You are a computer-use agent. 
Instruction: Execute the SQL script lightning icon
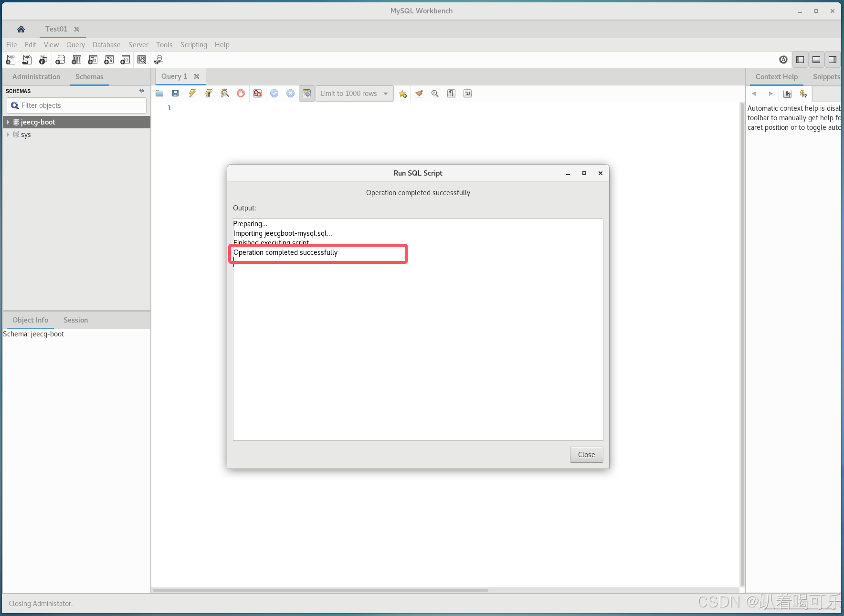192,94
